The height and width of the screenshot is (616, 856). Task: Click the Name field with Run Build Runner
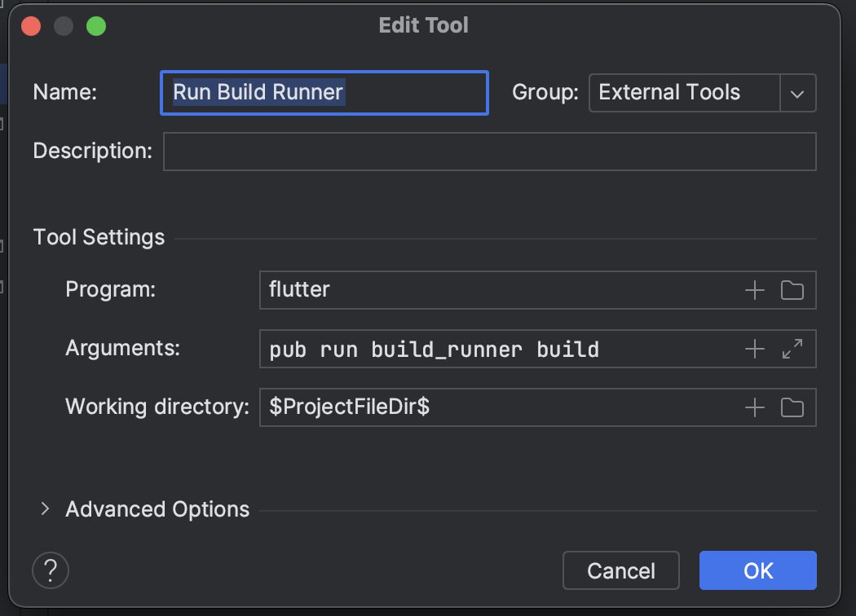click(324, 93)
